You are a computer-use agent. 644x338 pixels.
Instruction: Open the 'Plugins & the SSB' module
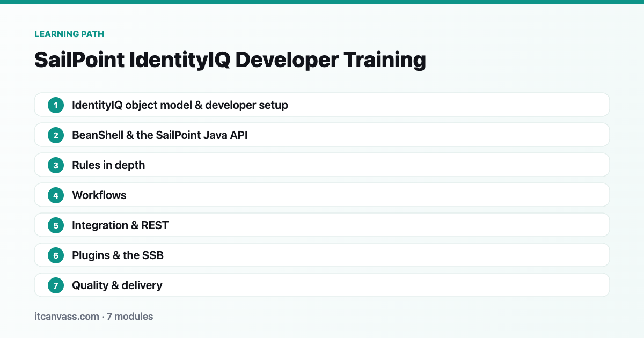point(322,255)
